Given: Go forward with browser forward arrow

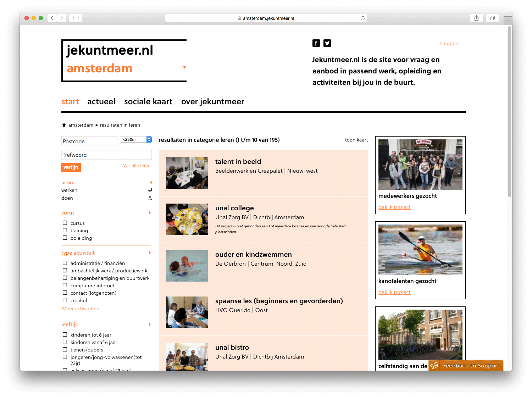Looking at the screenshot, I should pos(62,18).
